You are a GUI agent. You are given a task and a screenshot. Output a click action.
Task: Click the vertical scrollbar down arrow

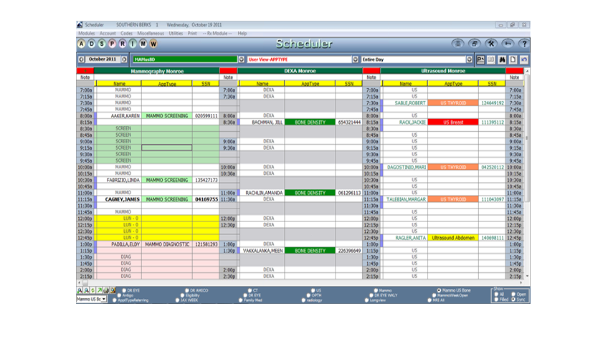527,276
